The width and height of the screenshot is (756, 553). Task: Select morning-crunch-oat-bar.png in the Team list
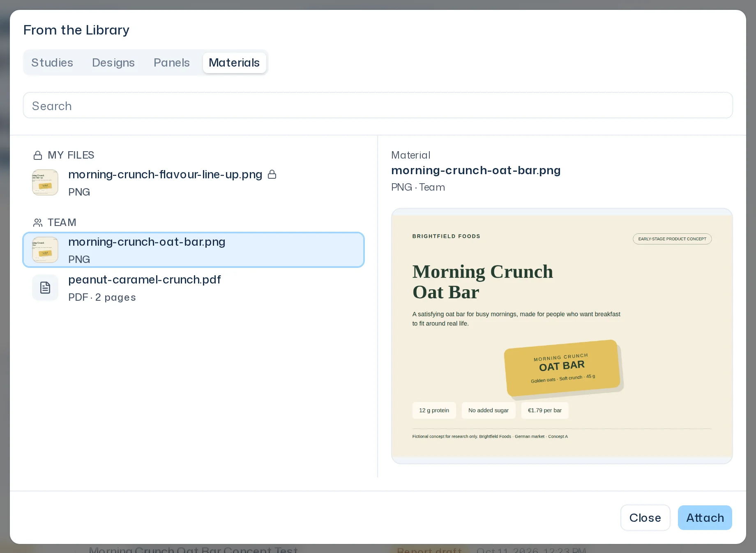[x=194, y=250]
